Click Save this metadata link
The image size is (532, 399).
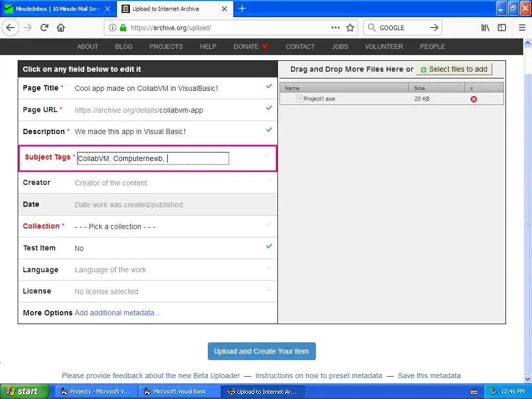pyautogui.click(x=429, y=376)
